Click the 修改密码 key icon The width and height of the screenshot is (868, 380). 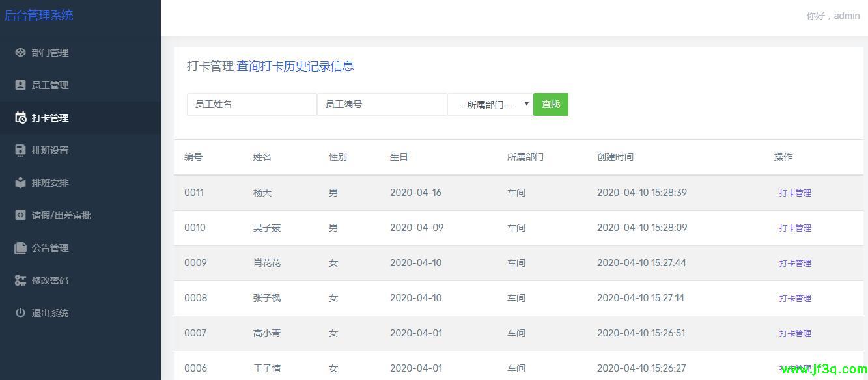[20, 280]
